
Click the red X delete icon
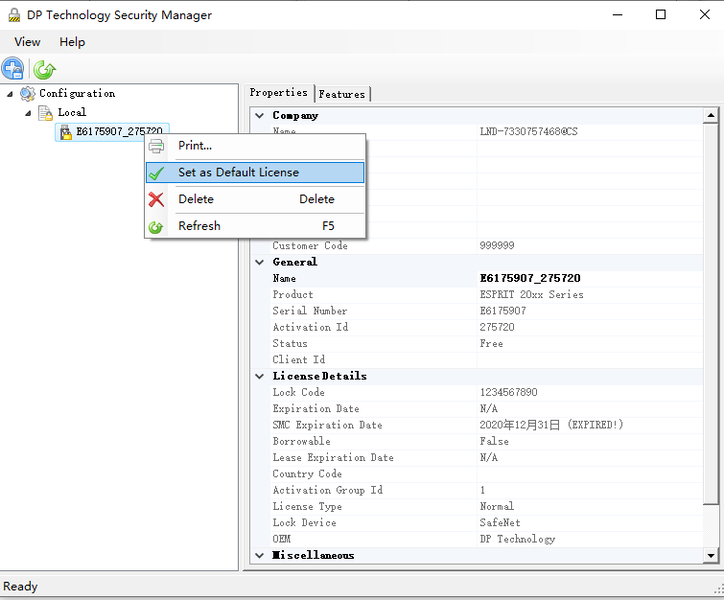pos(156,200)
